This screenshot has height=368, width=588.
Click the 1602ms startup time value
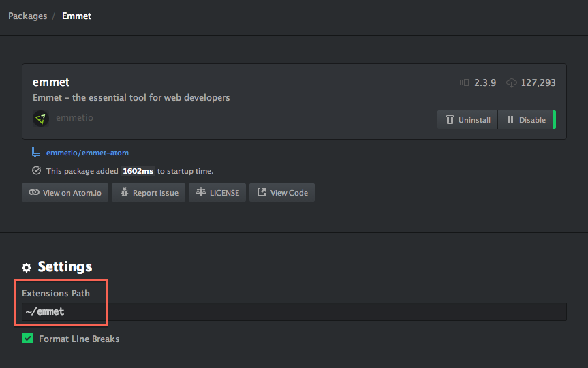tap(138, 171)
